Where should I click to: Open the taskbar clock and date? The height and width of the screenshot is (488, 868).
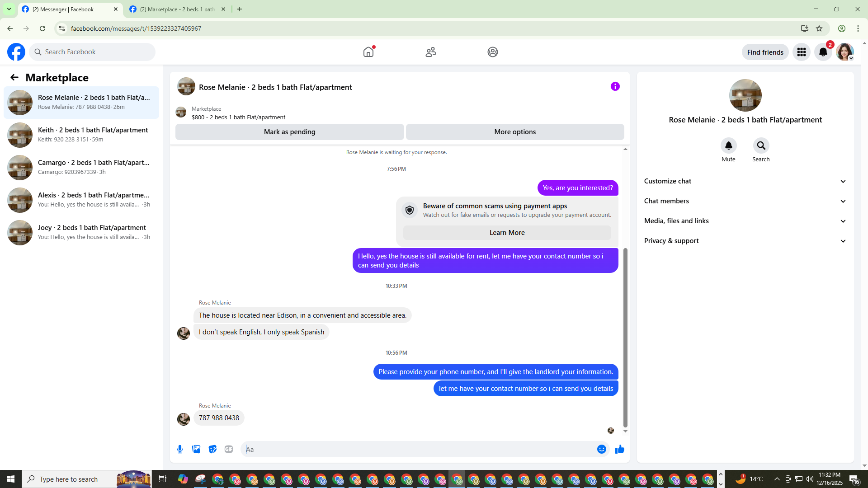(x=829, y=479)
